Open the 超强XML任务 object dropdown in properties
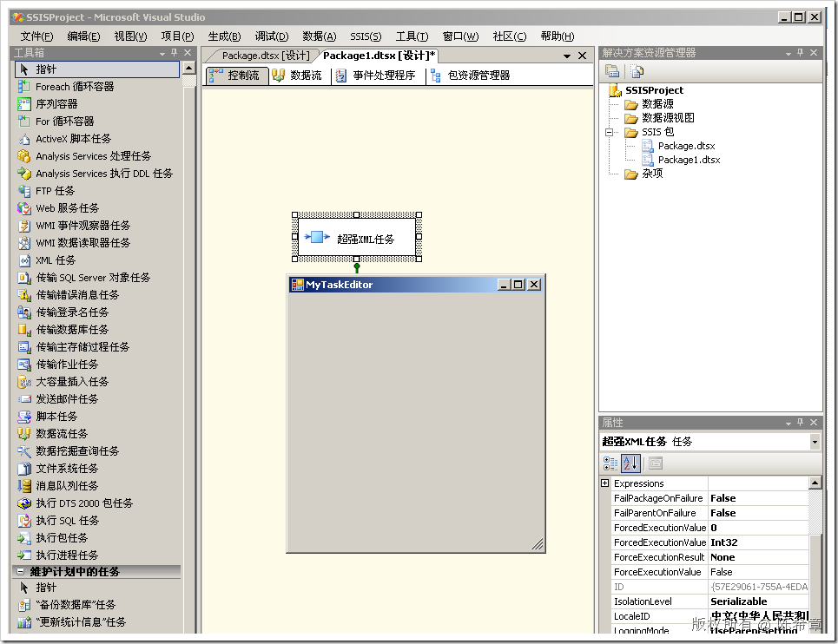The image size is (838, 644). [815, 442]
